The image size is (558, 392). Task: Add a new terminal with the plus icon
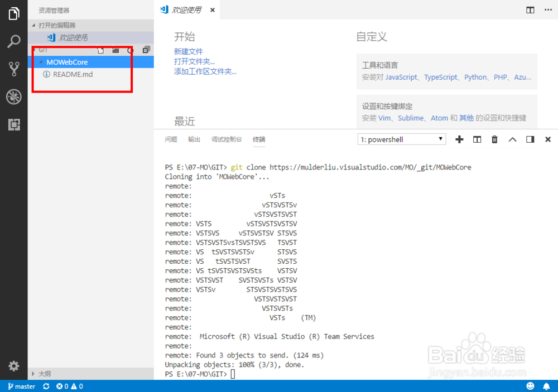click(x=459, y=139)
